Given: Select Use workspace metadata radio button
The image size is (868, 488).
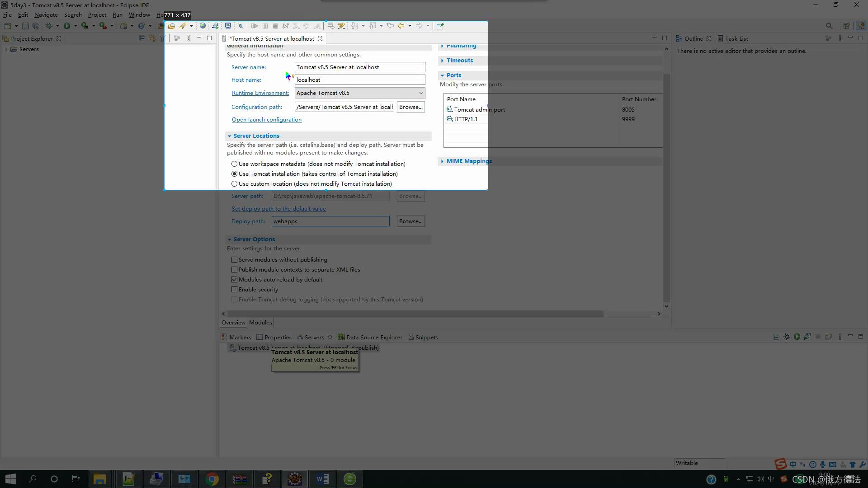Looking at the screenshot, I should click(234, 164).
